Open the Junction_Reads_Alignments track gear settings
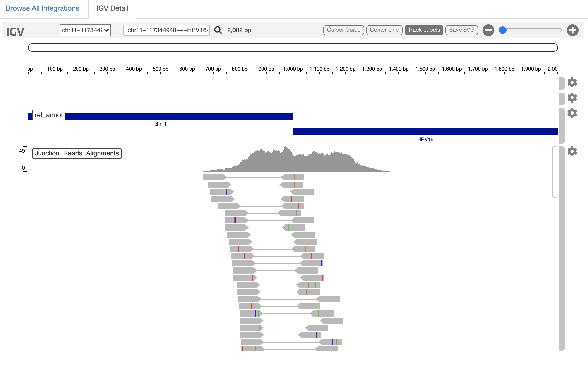This screenshot has height=384, width=588. point(572,151)
